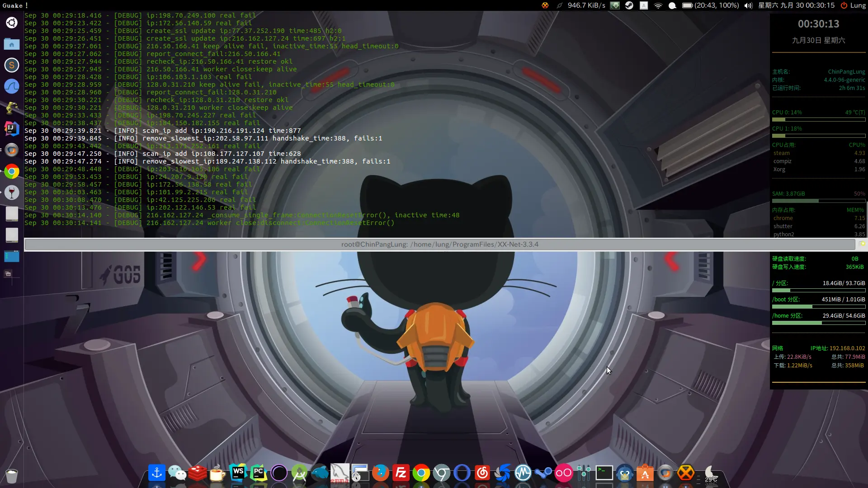The height and width of the screenshot is (488, 868).
Task: Open WeChat from the bottom dock
Action: coord(177,473)
